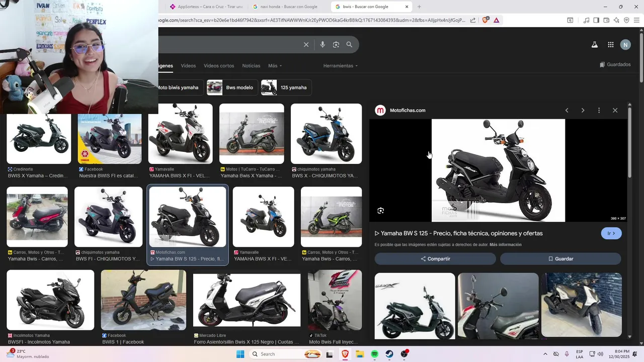Open the Yamavalle YAMAHA BWS X FI thumbnail
Screen dimensions: 644x362
(180, 134)
